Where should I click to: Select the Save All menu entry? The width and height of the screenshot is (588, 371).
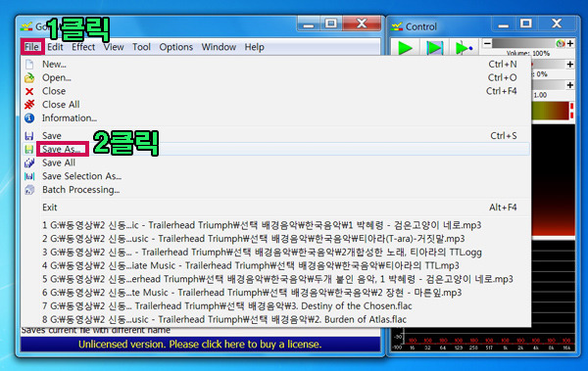coord(275,162)
